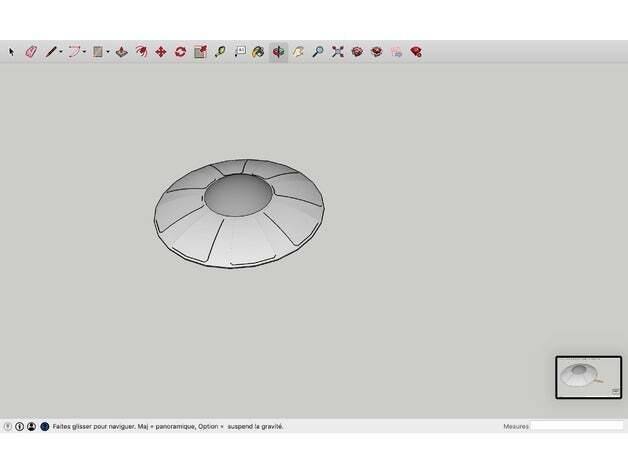
Task: Select the Paint Bucket tool
Action: click(258, 52)
